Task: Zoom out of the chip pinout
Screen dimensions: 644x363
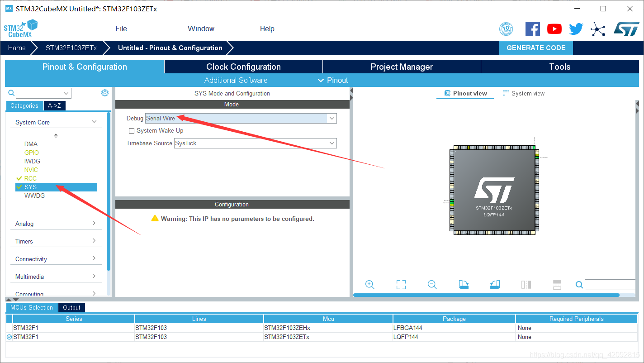Action: pos(432,285)
